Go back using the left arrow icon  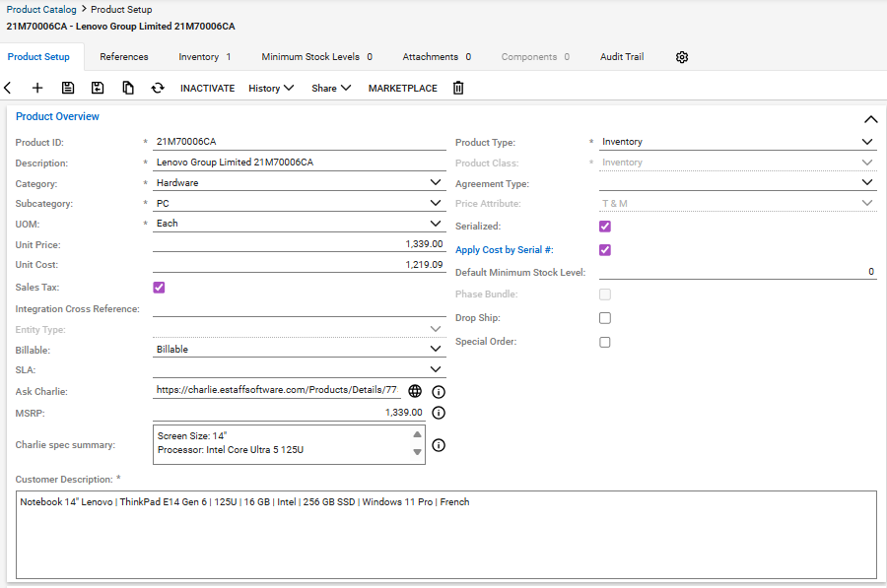8,88
